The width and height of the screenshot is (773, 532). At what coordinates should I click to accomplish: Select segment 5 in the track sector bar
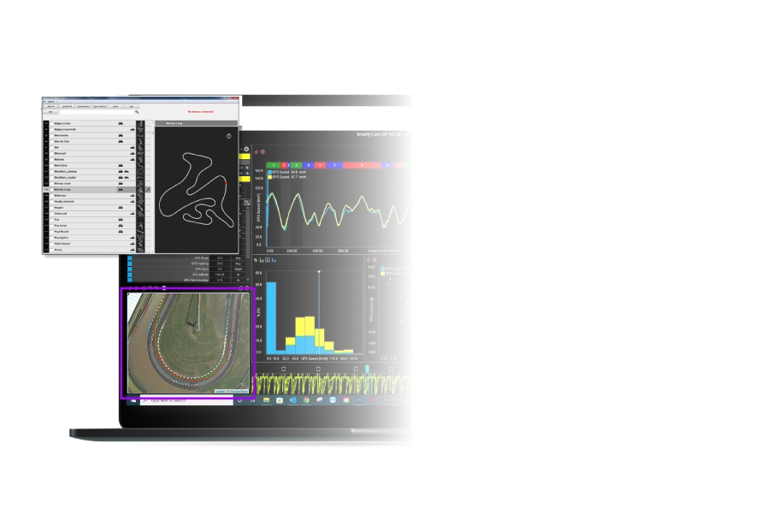309,164
